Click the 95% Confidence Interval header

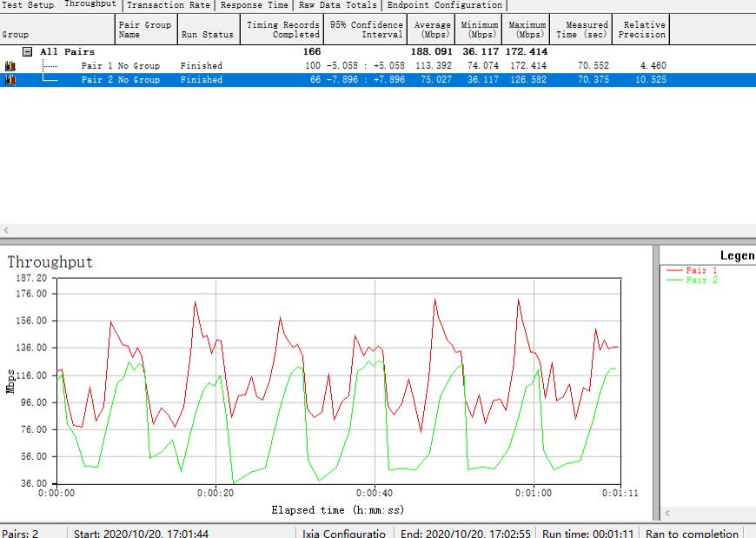coord(366,30)
